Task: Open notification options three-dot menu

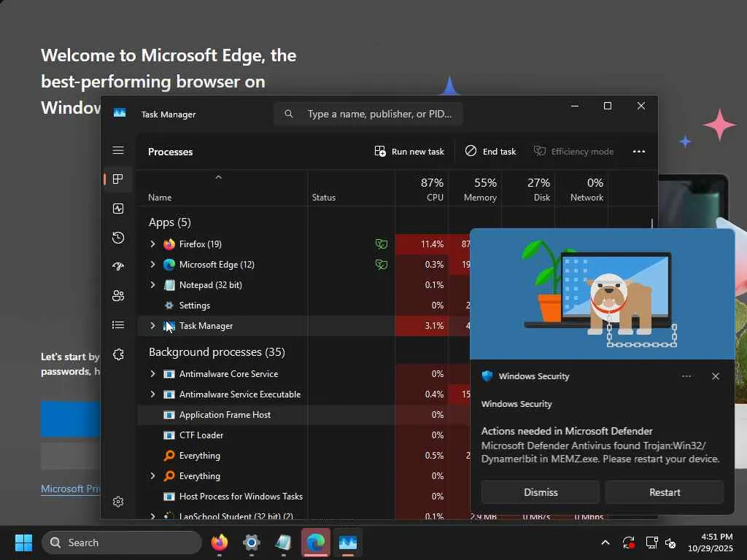Action: [686, 376]
